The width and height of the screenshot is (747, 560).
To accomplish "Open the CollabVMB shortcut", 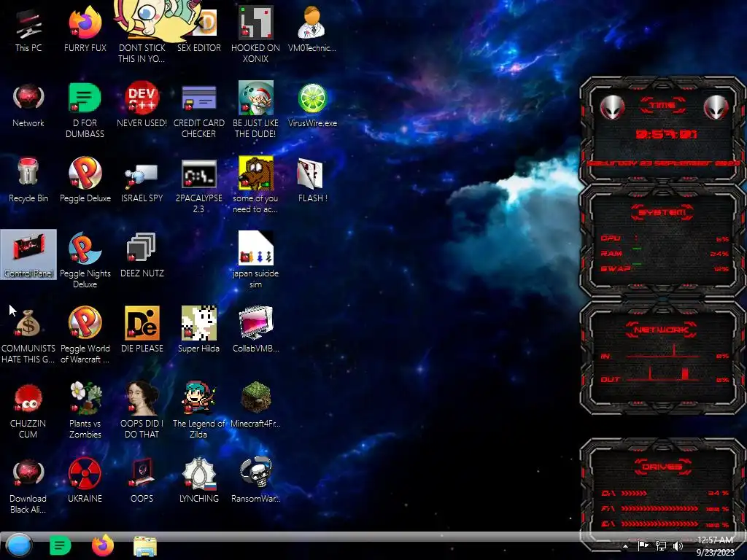I will point(256,330).
